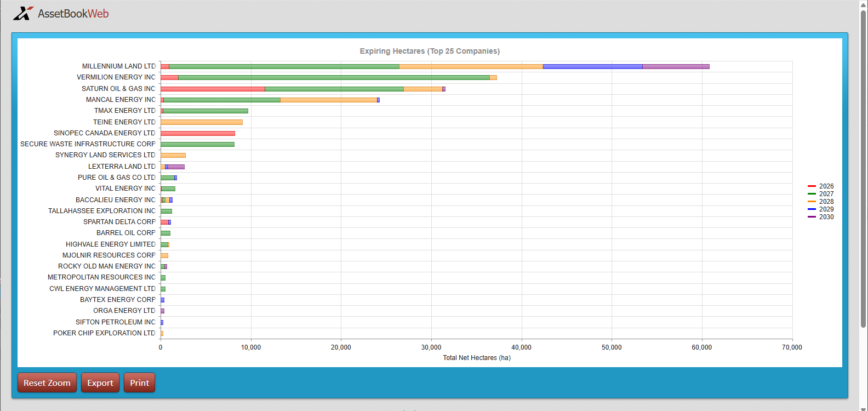The height and width of the screenshot is (411, 868).
Task: Click the page's vertical scrollbar thumb
Action: click(x=863, y=164)
